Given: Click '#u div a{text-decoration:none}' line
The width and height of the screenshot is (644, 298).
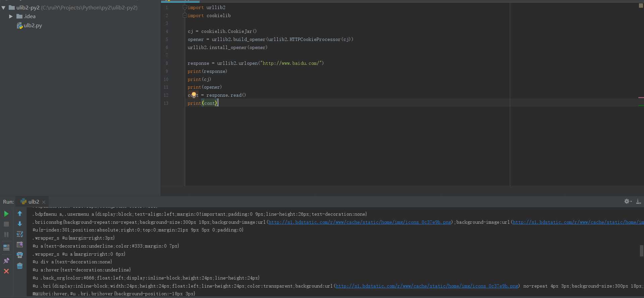Looking at the screenshot, I should click(x=72, y=262).
